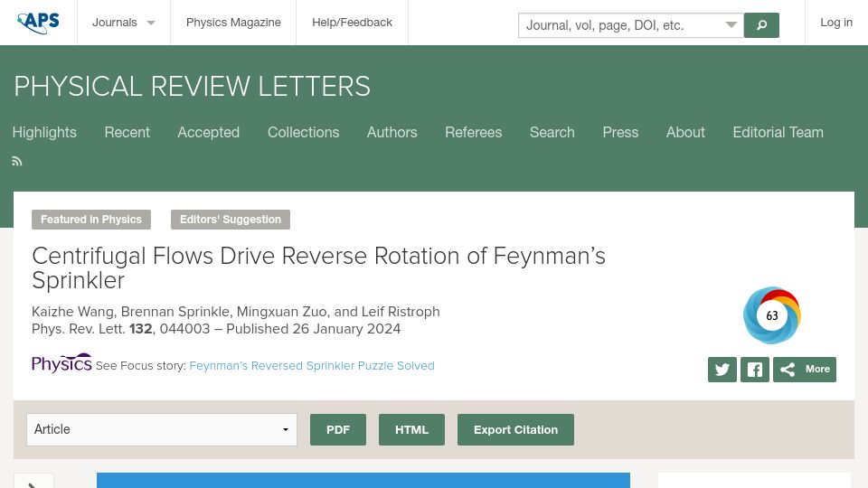Viewport: 868px width, 488px height.
Task: Click the Physics magazine logo
Action: tap(61, 363)
